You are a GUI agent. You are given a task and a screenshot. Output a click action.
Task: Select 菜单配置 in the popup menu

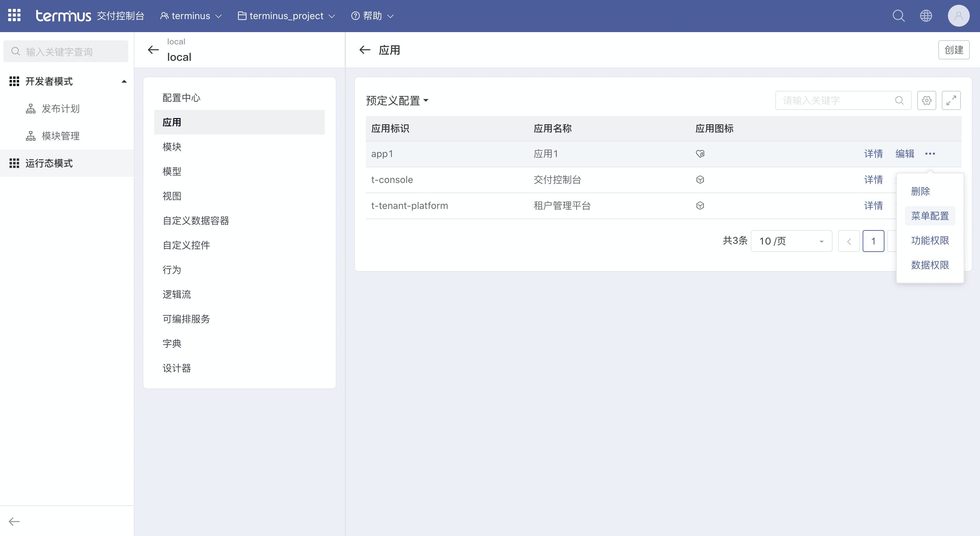[x=929, y=216]
